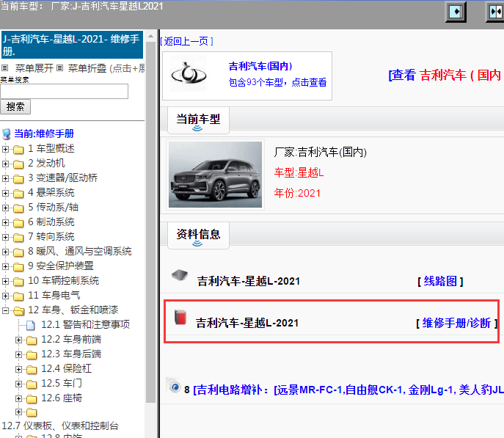504x438 pixels.
Task: Click 车型:星越L text
Action: click(x=299, y=173)
